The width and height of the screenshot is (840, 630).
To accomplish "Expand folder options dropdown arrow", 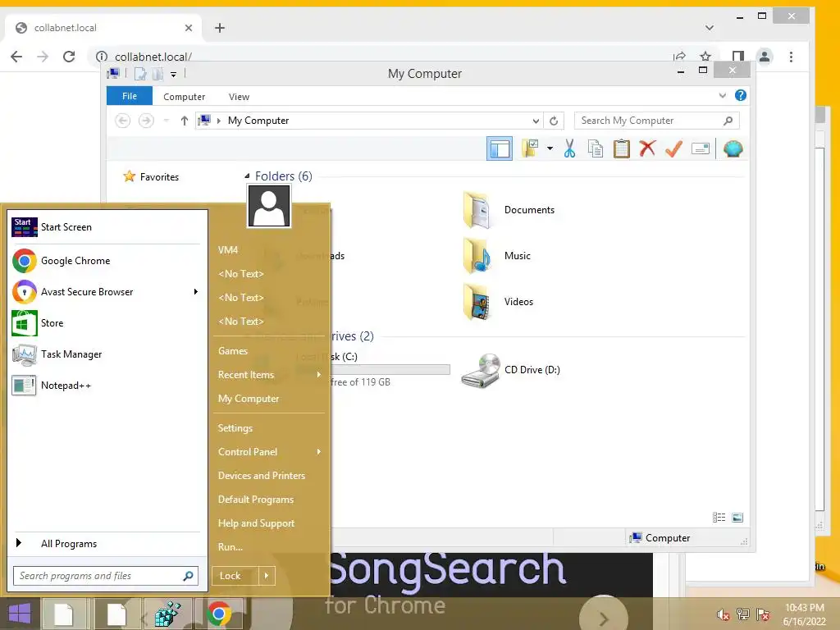I will tap(550, 148).
